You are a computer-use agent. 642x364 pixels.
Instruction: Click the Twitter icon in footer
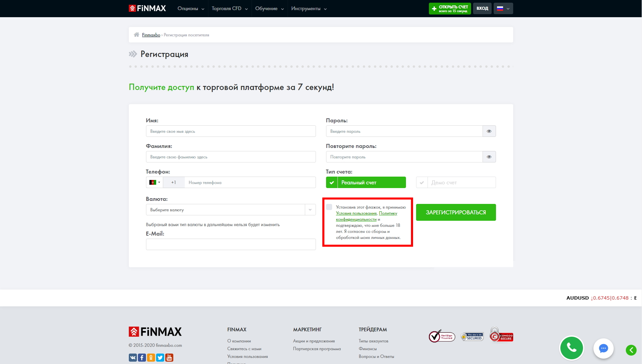pos(160,358)
